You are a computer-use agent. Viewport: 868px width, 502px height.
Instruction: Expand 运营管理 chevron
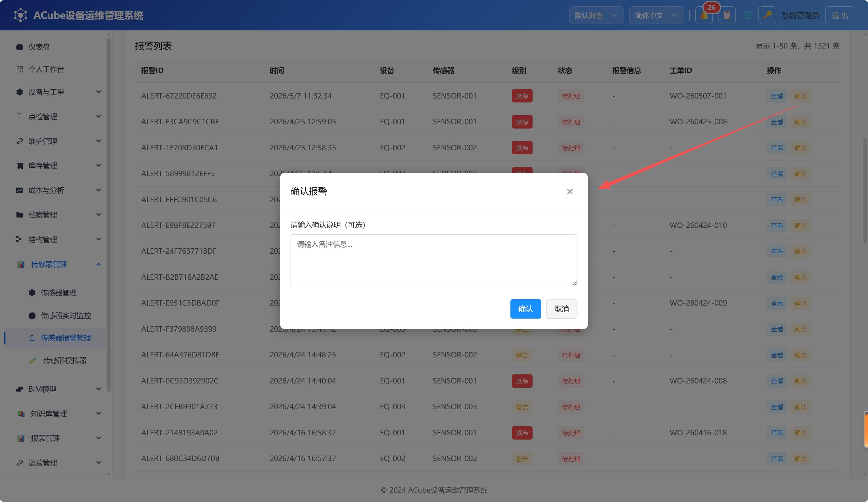[x=99, y=463]
